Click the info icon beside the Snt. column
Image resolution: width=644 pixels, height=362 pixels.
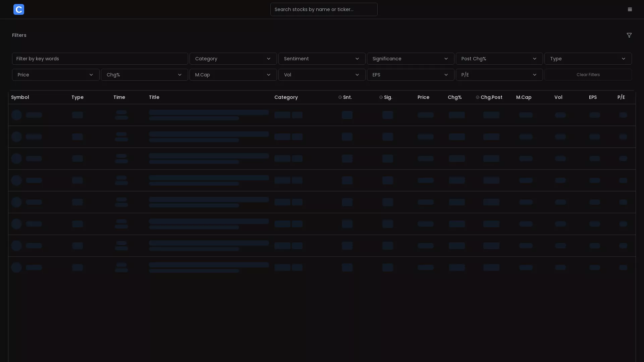coord(340,97)
